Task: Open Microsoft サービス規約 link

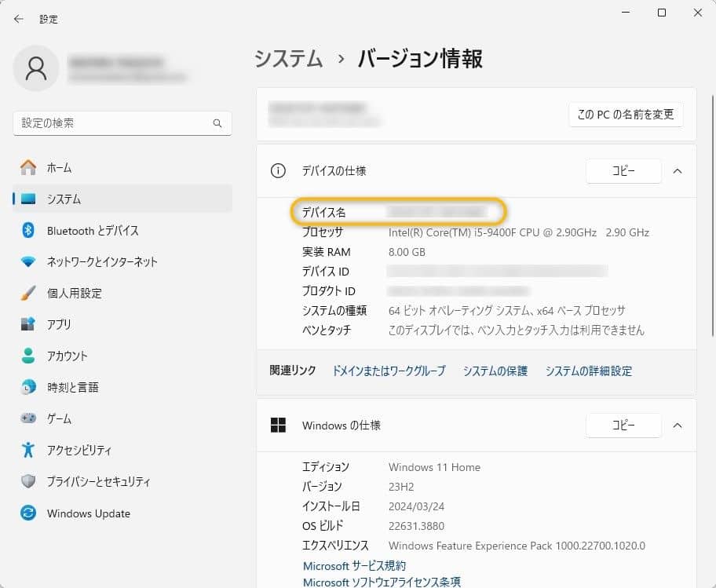Action: (x=354, y=566)
